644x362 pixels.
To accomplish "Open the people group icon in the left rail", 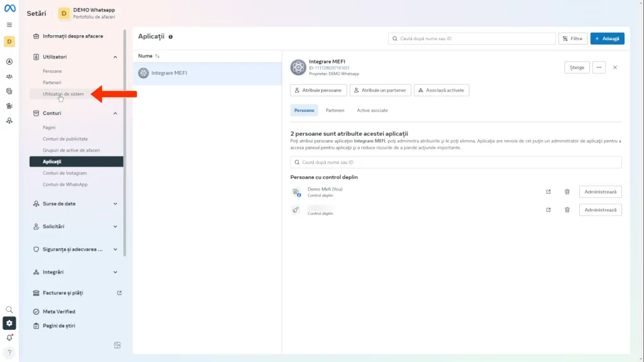I will click(x=9, y=76).
